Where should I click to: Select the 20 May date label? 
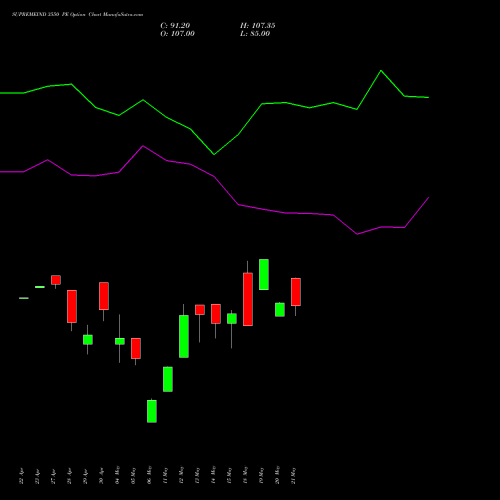point(278,475)
